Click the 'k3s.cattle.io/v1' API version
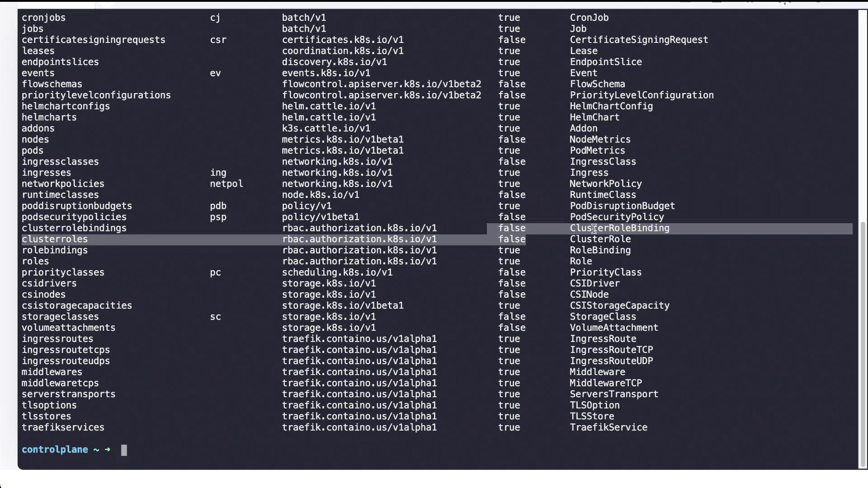The image size is (868, 488). (x=326, y=128)
